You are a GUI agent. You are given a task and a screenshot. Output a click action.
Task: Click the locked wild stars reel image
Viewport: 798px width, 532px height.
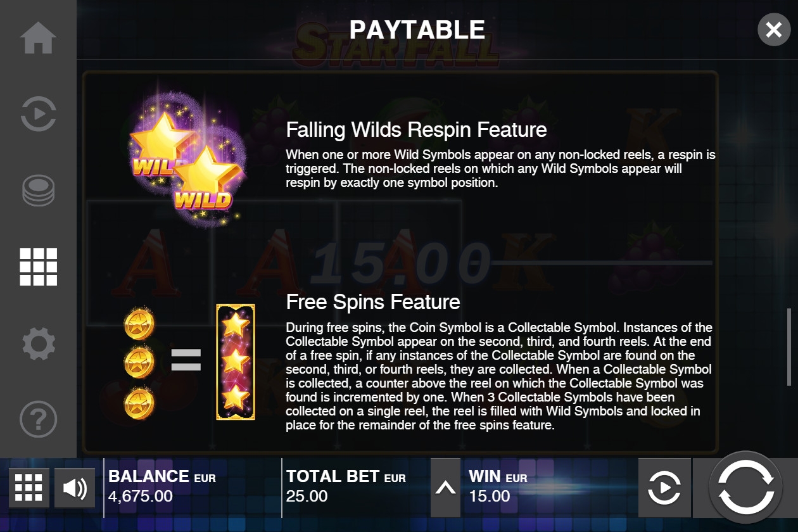click(x=236, y=362)
